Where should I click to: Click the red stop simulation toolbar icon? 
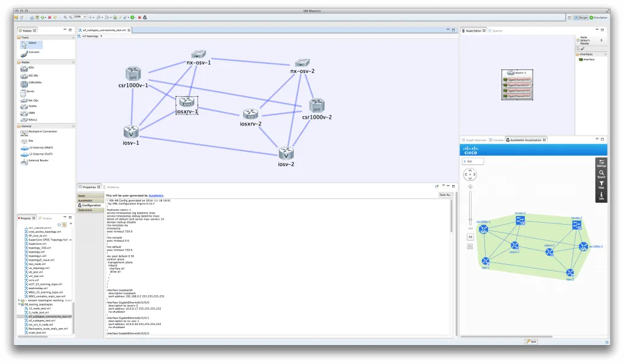click(140, 18)
